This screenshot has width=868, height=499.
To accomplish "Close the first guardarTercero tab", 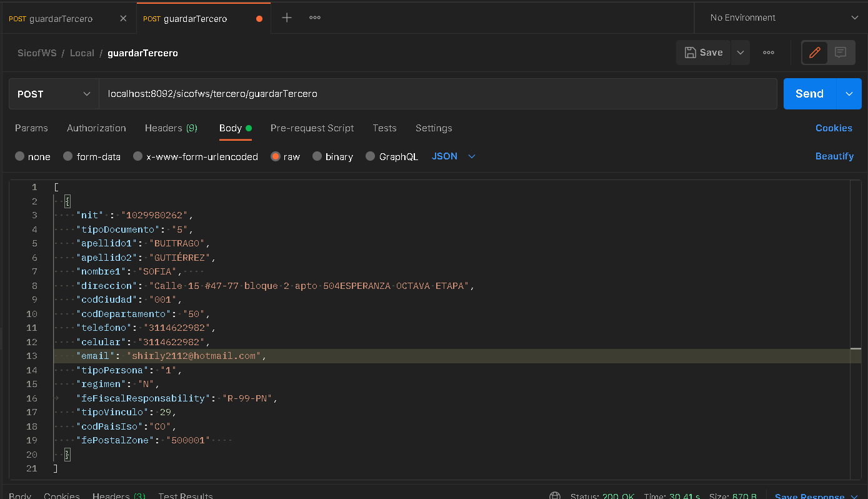I will tap(123, 18).
